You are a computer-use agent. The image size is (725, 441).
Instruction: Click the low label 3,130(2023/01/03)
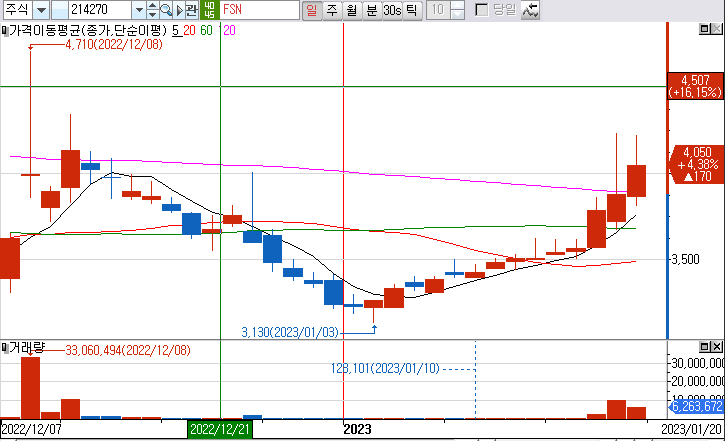pyautogui.click(x=290, y=332)
